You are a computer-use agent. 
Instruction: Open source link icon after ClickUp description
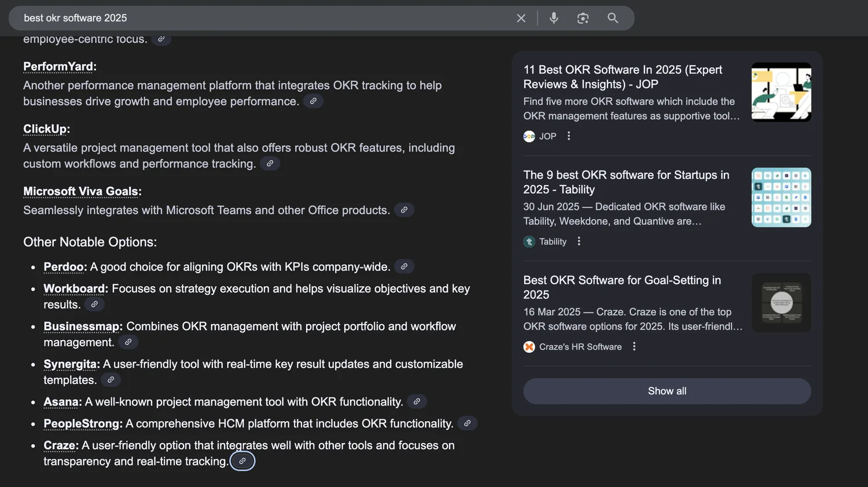click(x=270, y=164)
